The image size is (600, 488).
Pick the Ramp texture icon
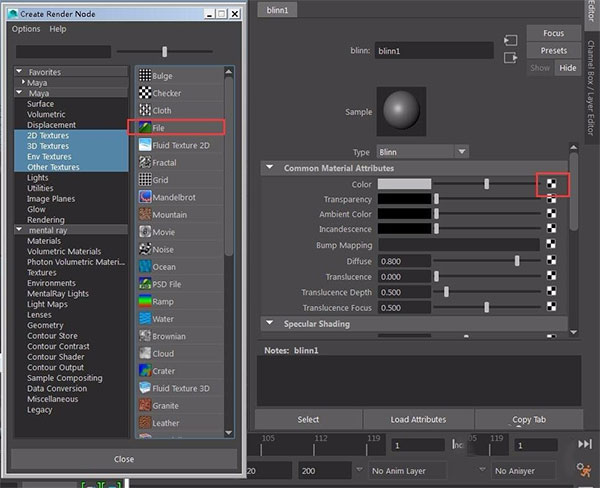(x=146, y=301)
